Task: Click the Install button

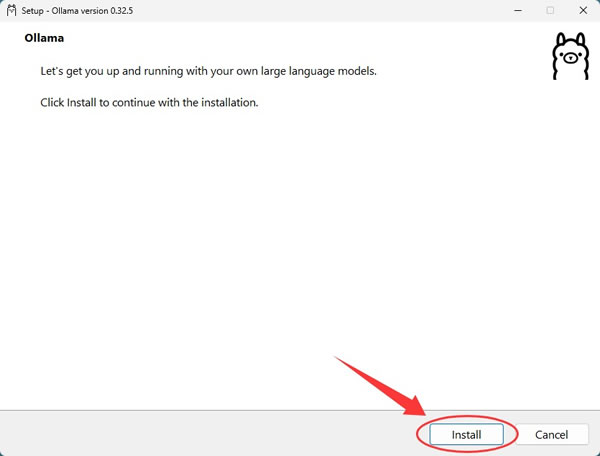Action: [x=466, y=434]
